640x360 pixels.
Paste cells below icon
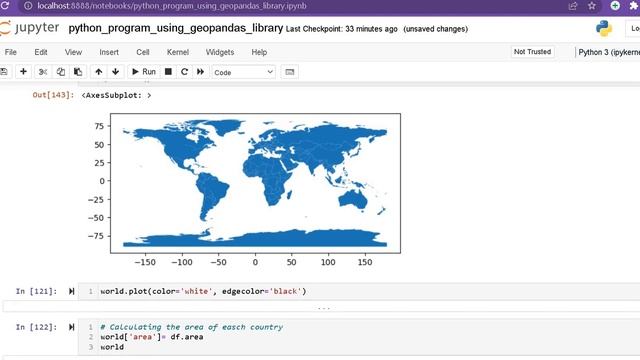[x=78, y=72]
